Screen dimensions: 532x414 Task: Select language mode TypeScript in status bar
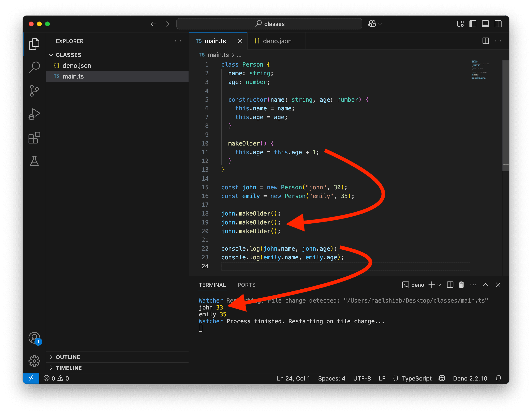pyautogui.click(x=417, y=378)
